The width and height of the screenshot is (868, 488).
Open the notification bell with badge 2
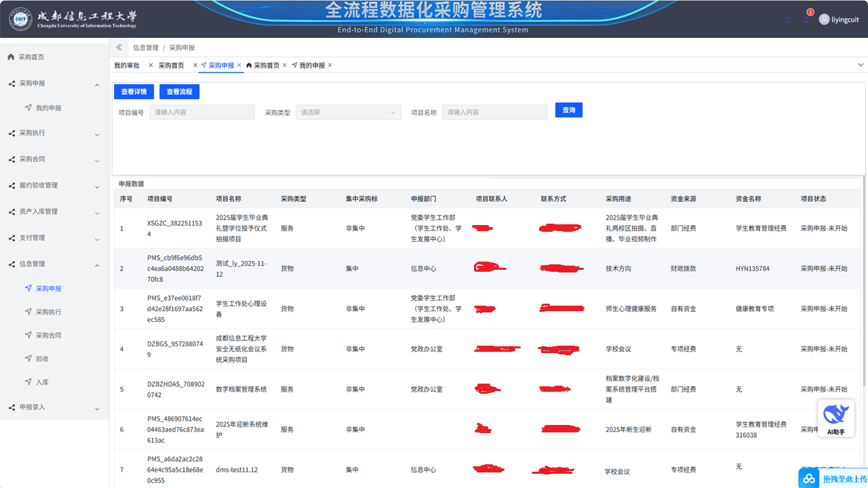pyautogui.click(x=806, y=19)
